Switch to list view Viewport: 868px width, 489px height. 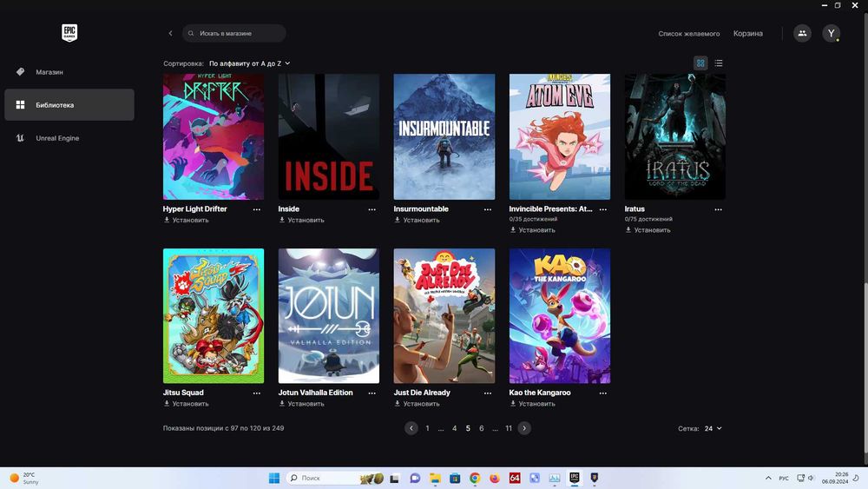coord(719,63)
